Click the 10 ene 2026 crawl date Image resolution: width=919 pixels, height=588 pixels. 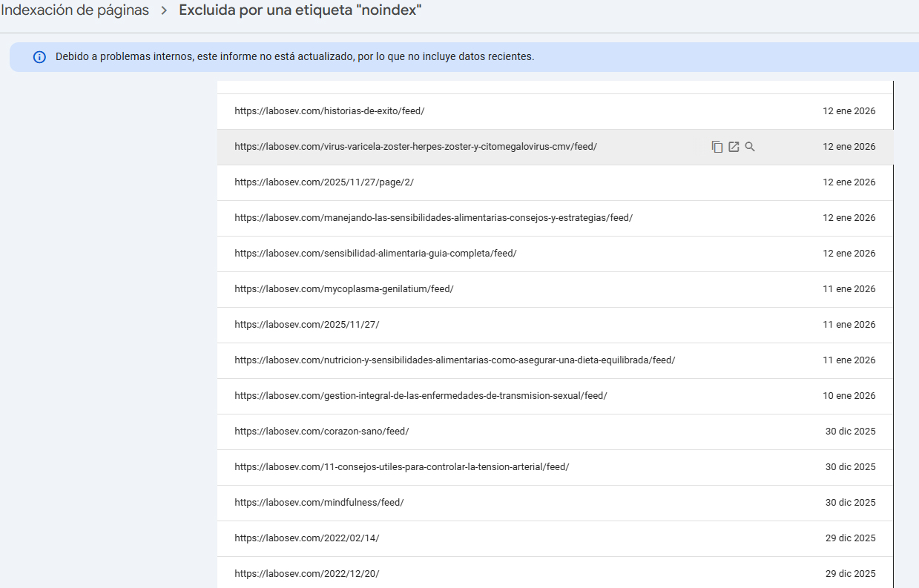click(849, 396)
